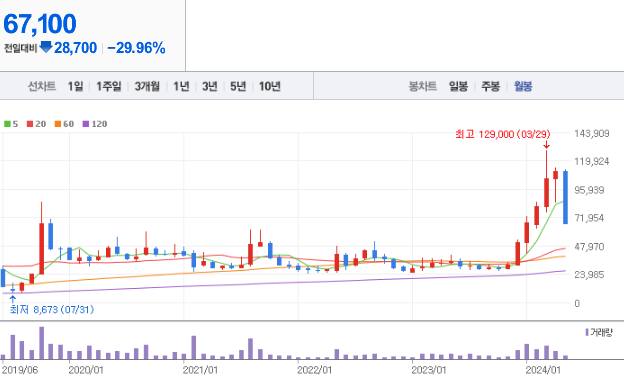Click the 선차트 label
Image resolution: width=624 pixels, height=392 pixels.
42,86
